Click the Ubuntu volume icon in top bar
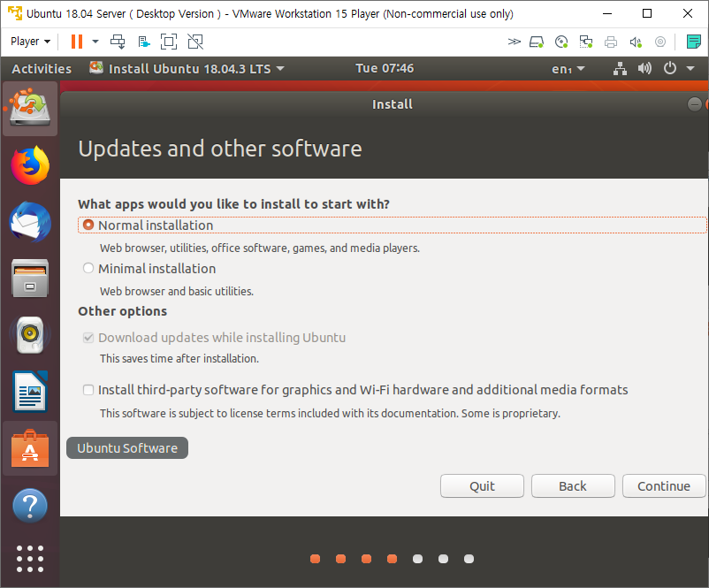 click(644, 68)
